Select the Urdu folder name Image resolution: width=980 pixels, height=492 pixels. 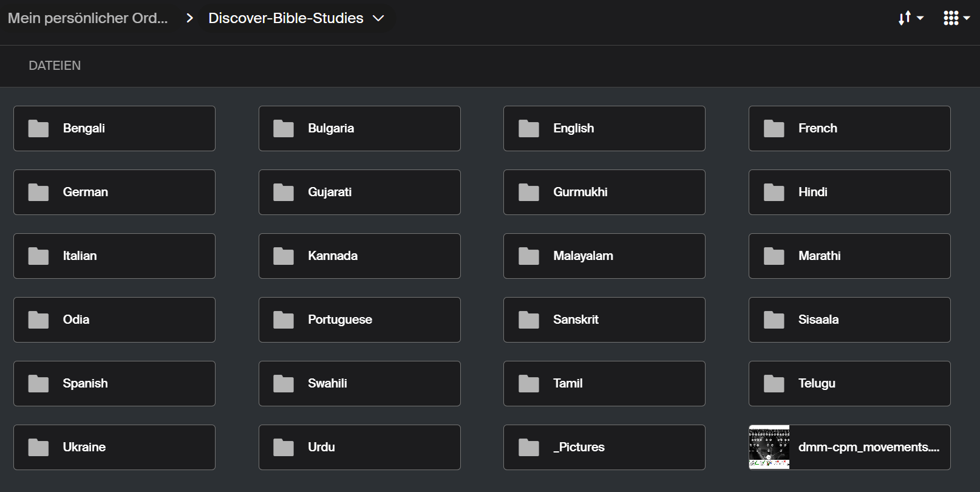click(x=321, y=447)
